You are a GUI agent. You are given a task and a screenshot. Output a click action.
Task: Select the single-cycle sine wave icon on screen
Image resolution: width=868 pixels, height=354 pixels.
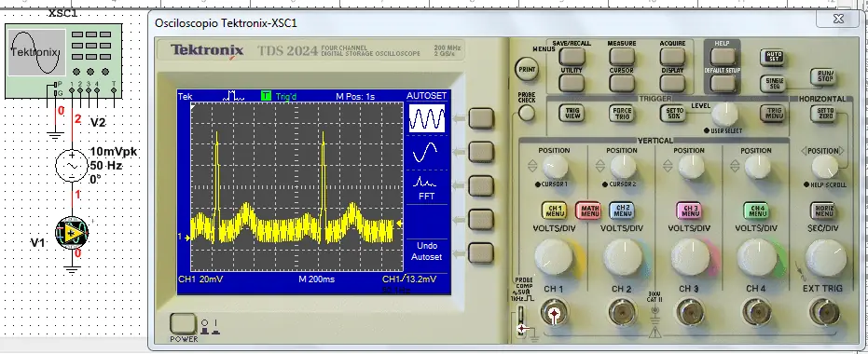click(x=426, y=152)
